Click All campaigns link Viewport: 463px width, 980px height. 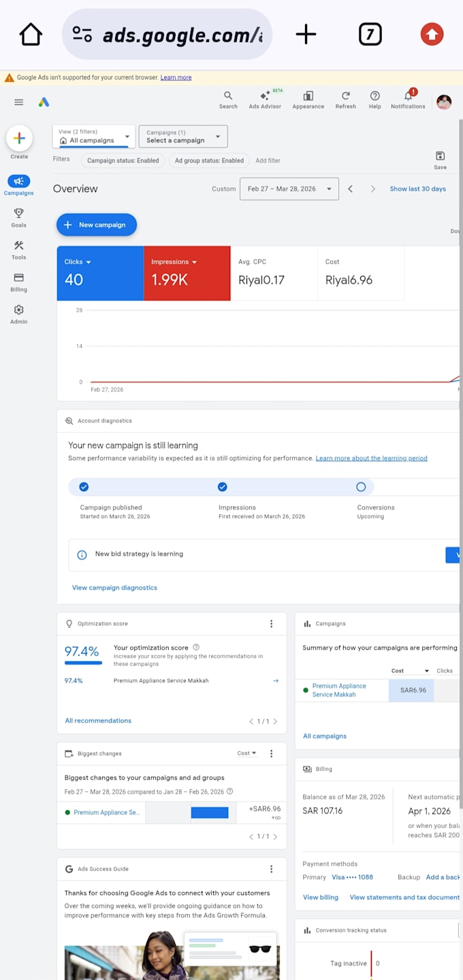(x=325, y=736)
